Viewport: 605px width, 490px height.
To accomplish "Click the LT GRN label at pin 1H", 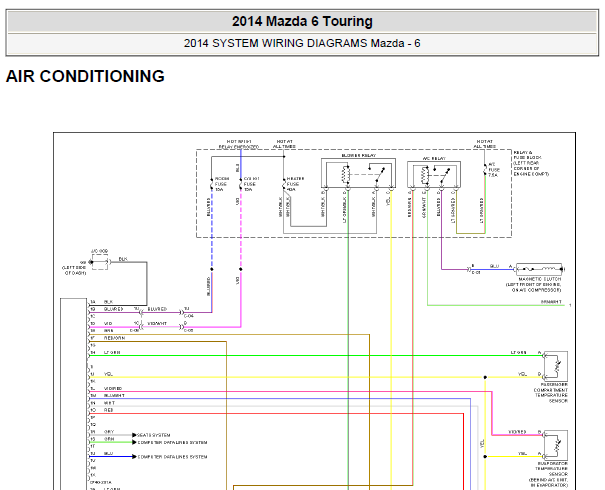I will pyautogui.click(x=112, y=353).
